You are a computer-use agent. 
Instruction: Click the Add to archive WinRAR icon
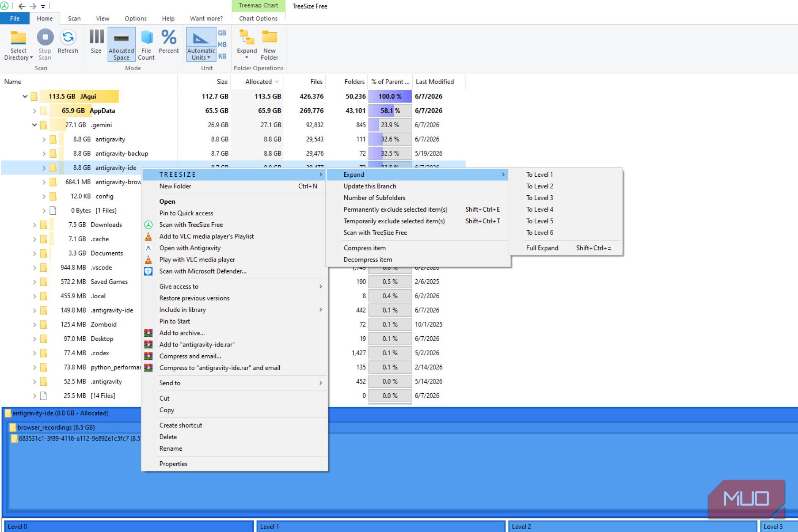tap(148, 333)
